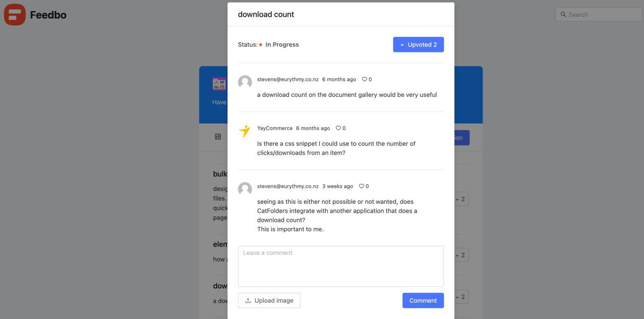Toggle the Upvoted 2 button
Image resolution: width=644 pixels, height=319 pixels.
click(x=418, y=45)
